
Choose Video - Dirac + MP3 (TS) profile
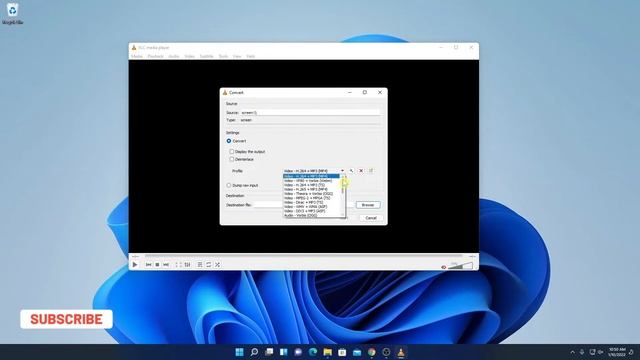coord(311,202)
